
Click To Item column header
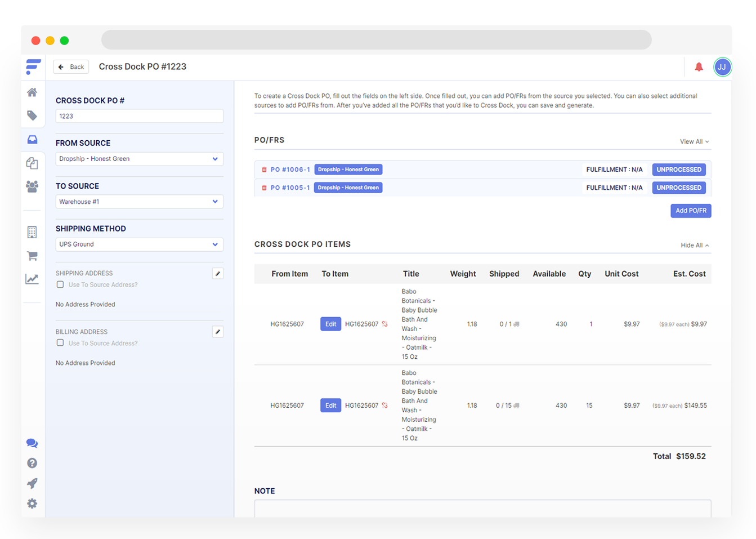pyautogui.click(x=335, y=274)
